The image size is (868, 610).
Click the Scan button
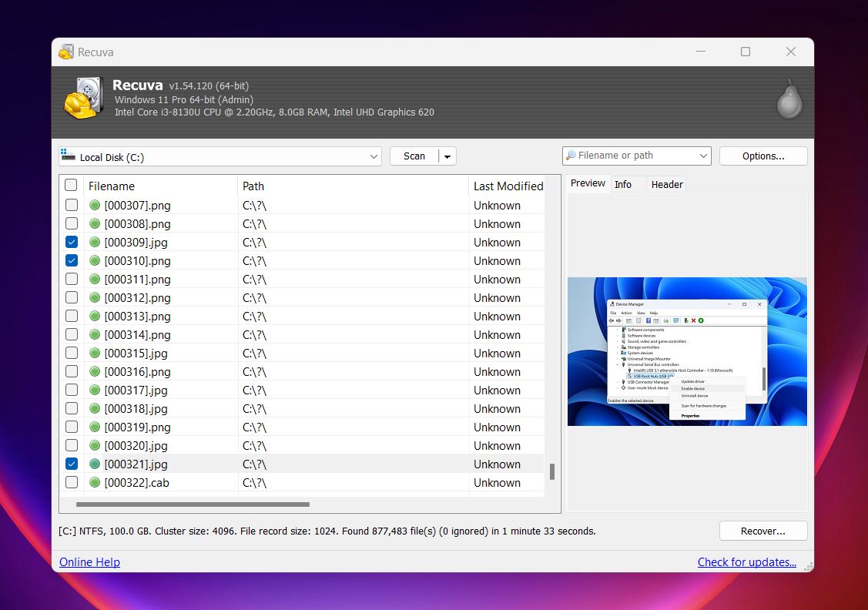point(414,156)
